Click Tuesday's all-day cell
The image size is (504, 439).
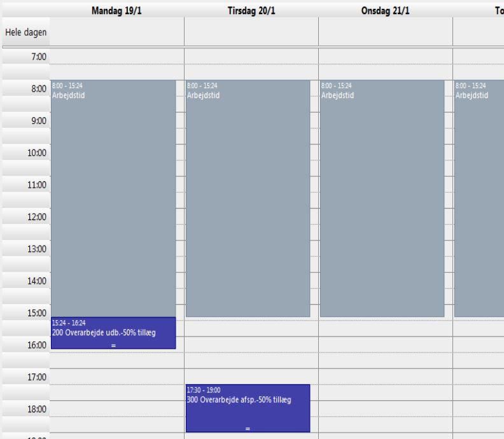[251, 31]
